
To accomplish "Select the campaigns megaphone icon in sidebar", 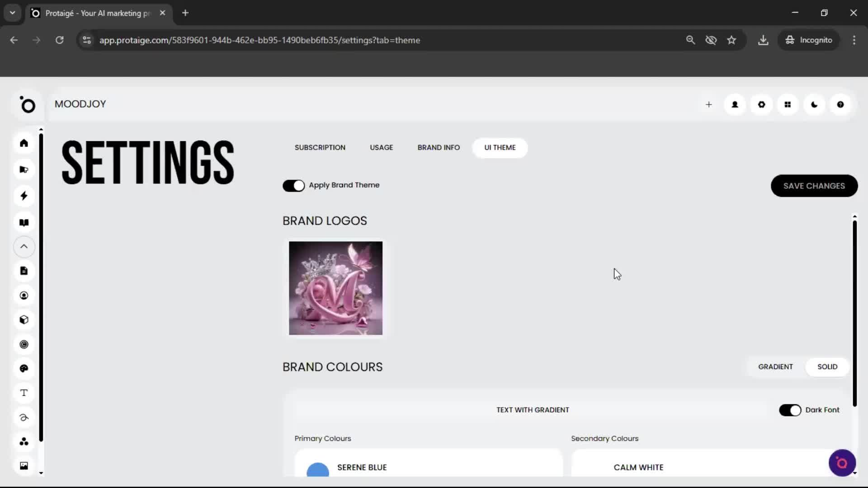I will coord(24,169).
